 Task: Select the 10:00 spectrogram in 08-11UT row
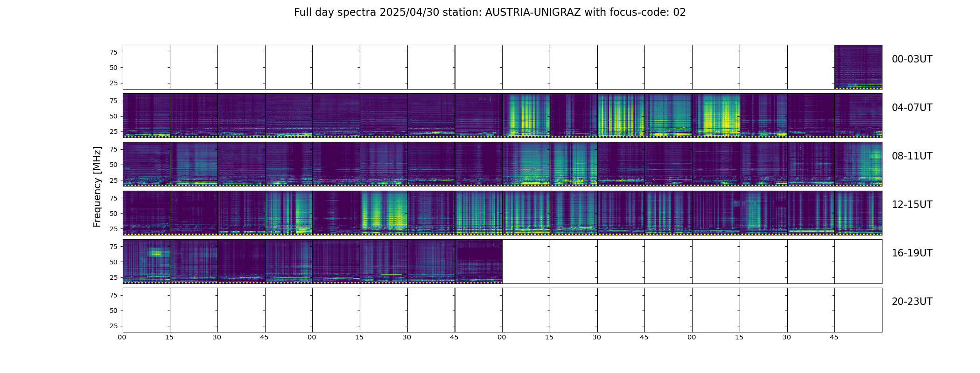click(526, 164)
